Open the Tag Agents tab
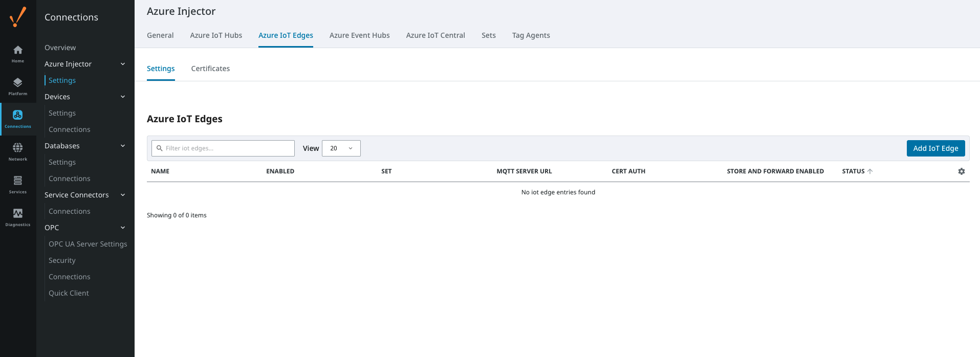Viewport: 980px width, 357px height. pyautogui.click(x=531, y=35)
